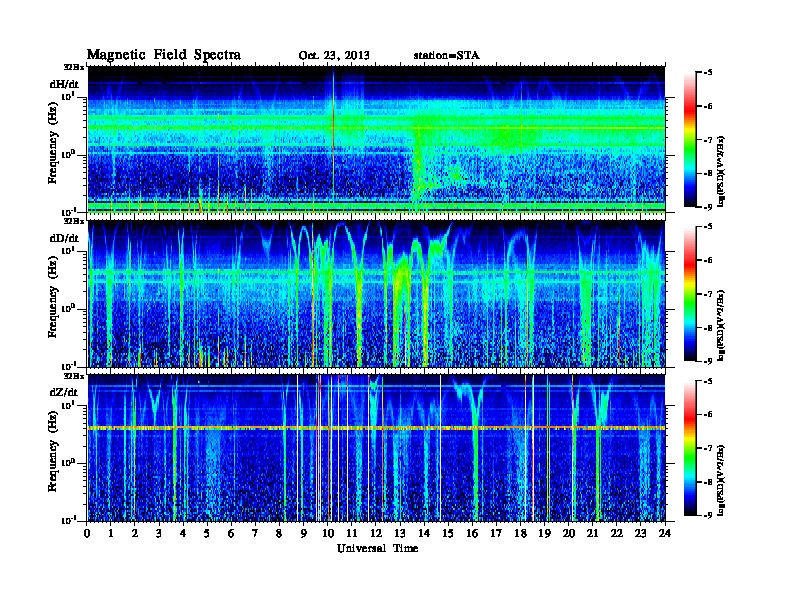Click the dH/dt spectrogram plot area
The height and width of the screenshot is (612, 792).
(x=376, y=139)
